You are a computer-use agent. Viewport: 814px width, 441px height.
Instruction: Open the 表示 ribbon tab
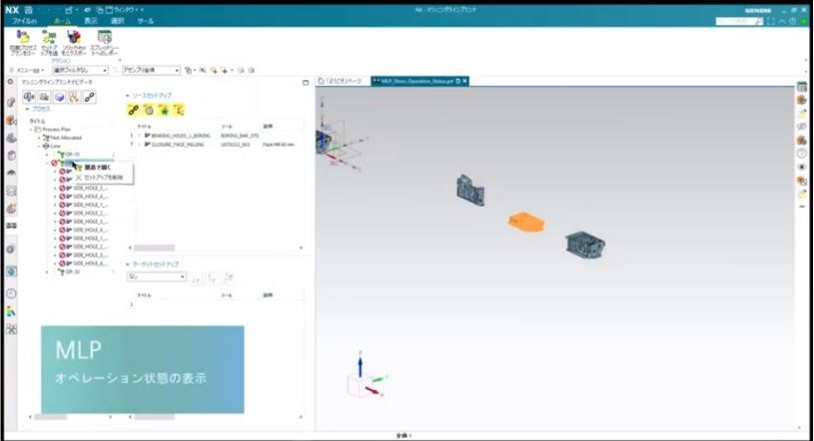tap(91, 21)
